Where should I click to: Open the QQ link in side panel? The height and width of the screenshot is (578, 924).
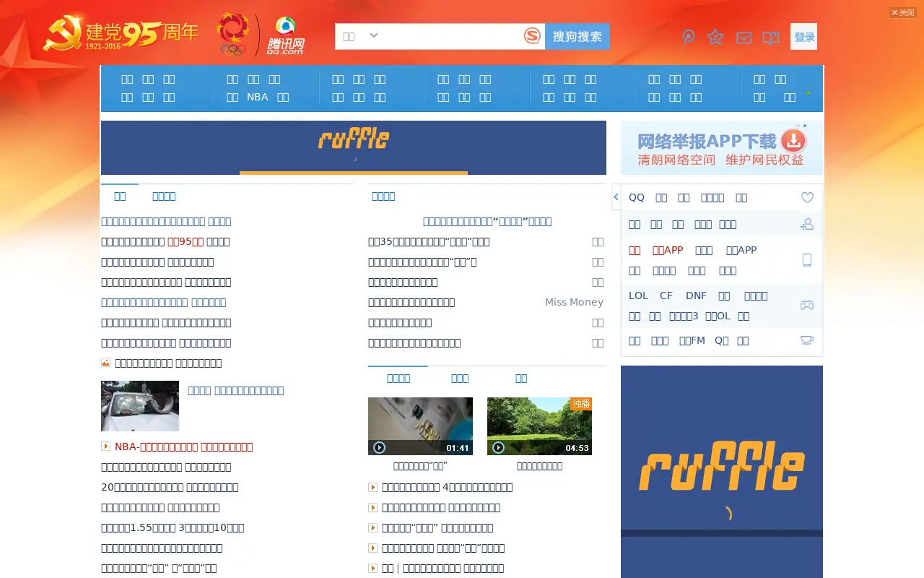point(637,197)
